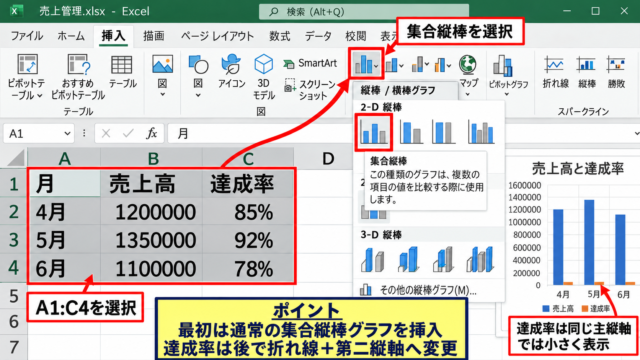Expand the マップ dropdown arrow
Screen dimensions: 640x360
468,95
